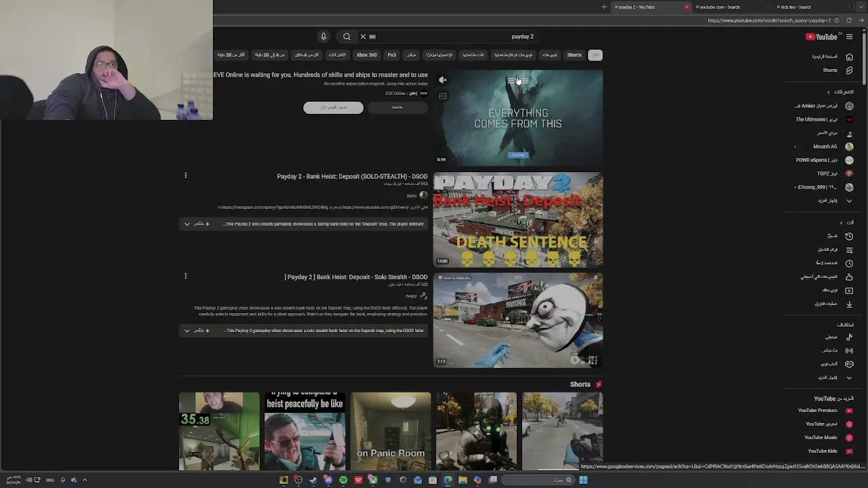Screen dimensions: 868x488
Task: Expand the You section header
Action: (x=847, y=222)
